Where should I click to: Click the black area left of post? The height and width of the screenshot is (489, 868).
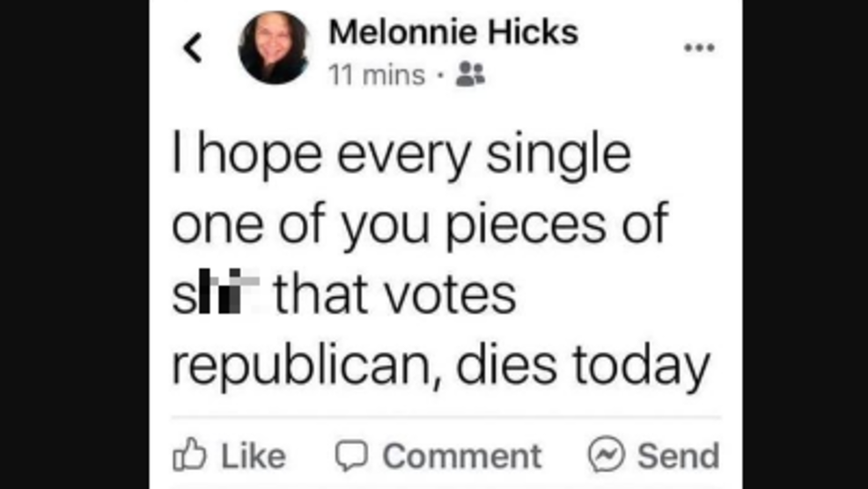pos(74,244)
